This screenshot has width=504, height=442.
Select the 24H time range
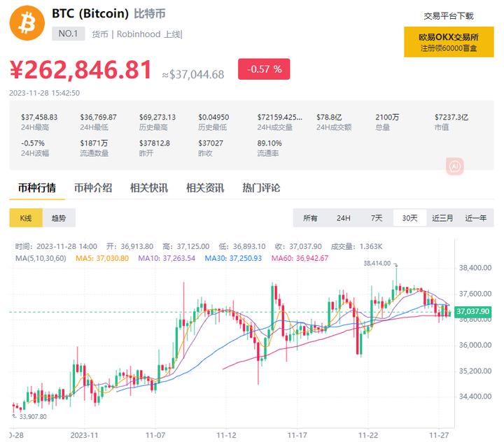[x=344, y=218]
